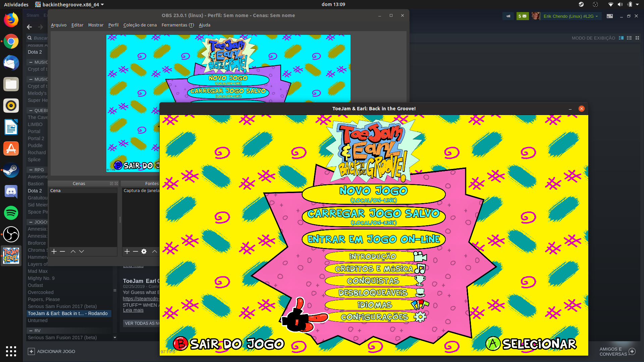Open CRÉDITOS E MÚSICA in game menu
Screen dimensions: 644x362
tap(376, 269)
